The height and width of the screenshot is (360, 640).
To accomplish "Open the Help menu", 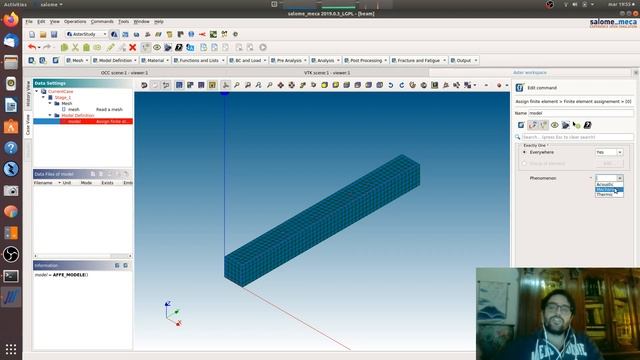I will (x=159, y=22).
